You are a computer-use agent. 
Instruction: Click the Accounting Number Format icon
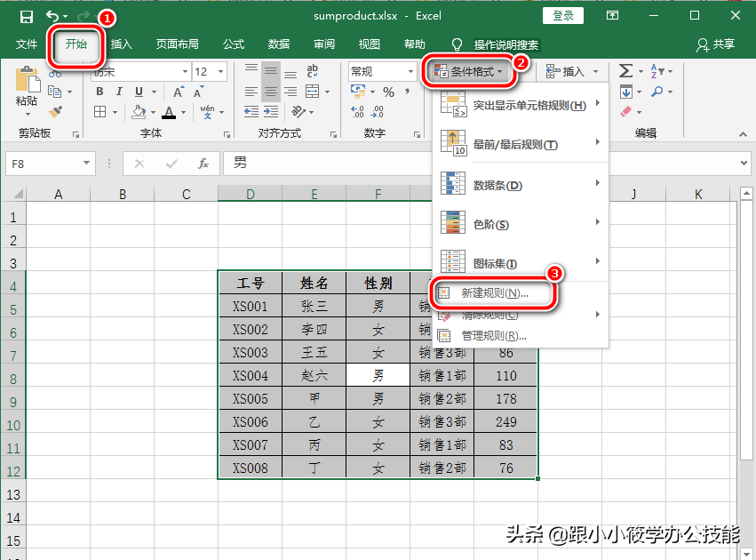click(x=358, y=91)
